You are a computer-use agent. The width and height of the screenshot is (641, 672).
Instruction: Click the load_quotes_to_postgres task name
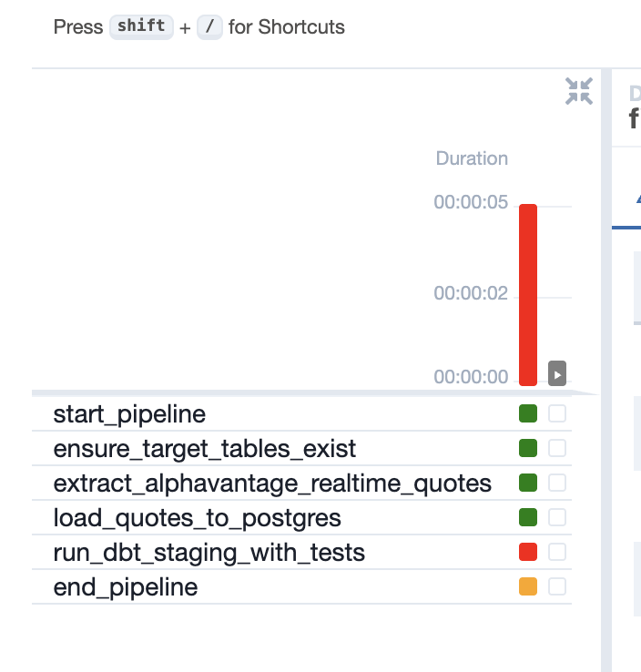pos(198,518)
